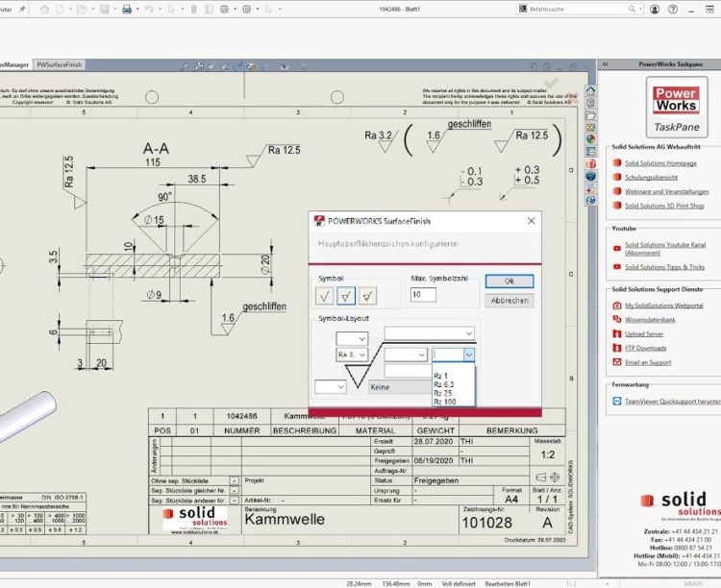Image resolution: width=721 pixels, height=588 pixels.
Task: Collapse the PowerWorks Taskpane with double arrow
Action: coord(605,63)
